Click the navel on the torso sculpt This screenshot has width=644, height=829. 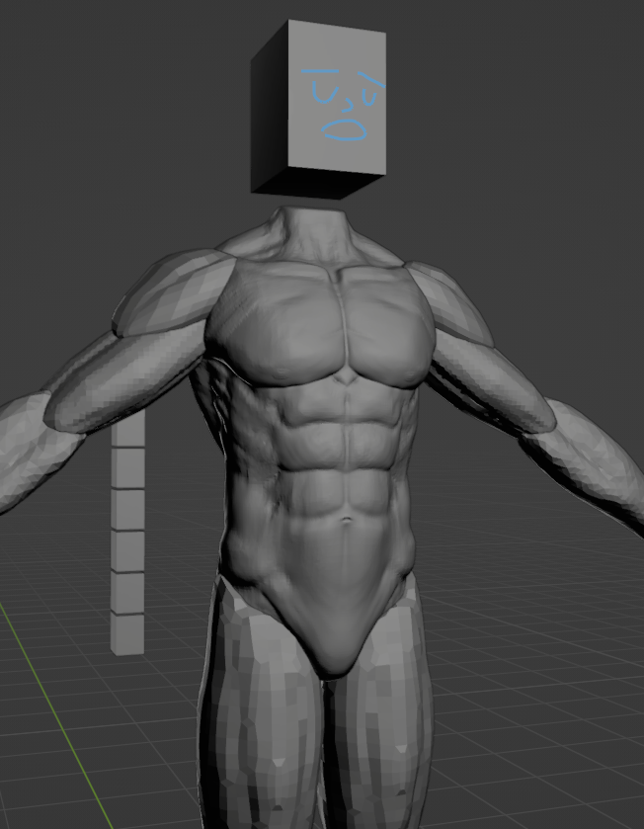pos(346,521)
